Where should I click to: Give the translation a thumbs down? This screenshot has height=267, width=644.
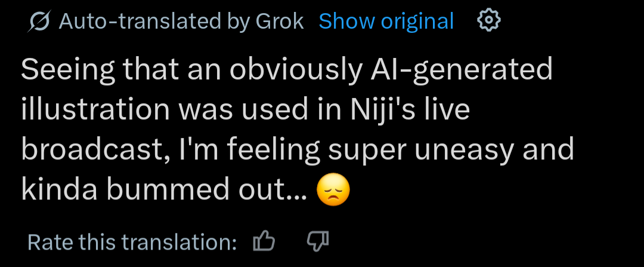tap(317, 242)
